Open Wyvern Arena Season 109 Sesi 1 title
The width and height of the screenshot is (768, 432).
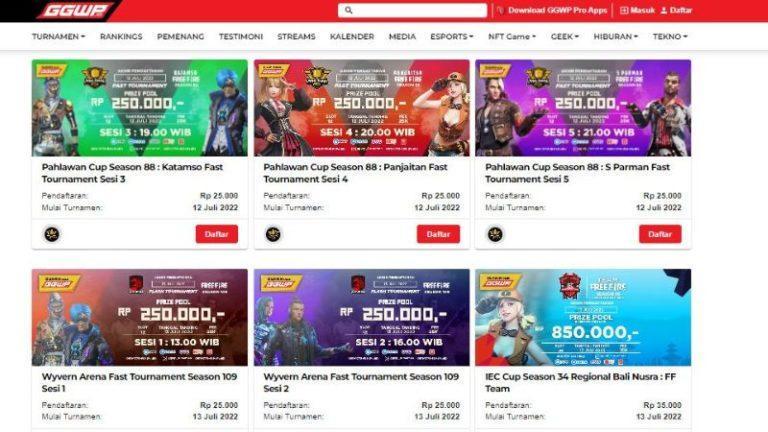139,383
